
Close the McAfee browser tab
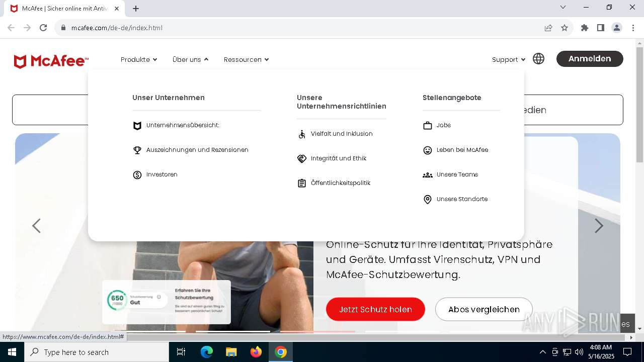pos(117,9)
